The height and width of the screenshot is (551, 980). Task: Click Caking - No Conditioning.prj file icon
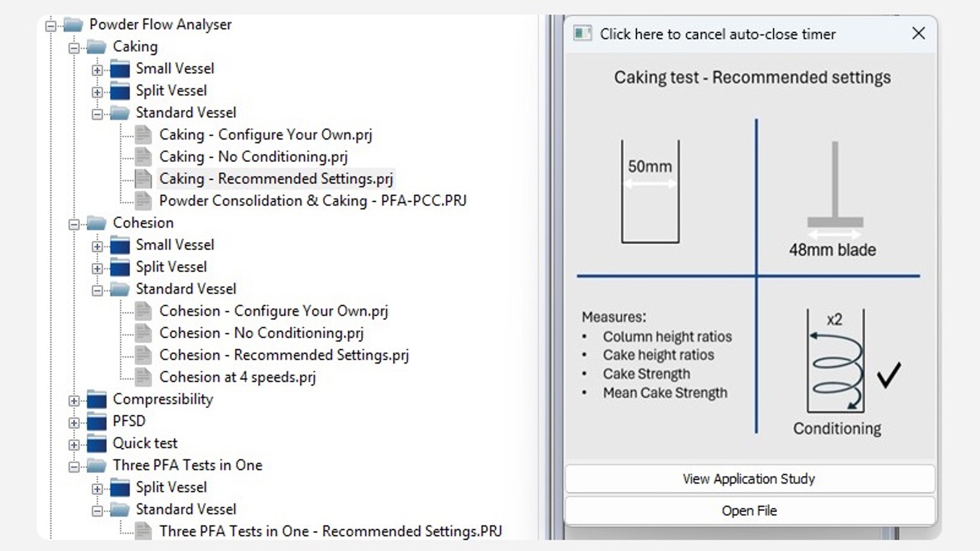point(143,157)
